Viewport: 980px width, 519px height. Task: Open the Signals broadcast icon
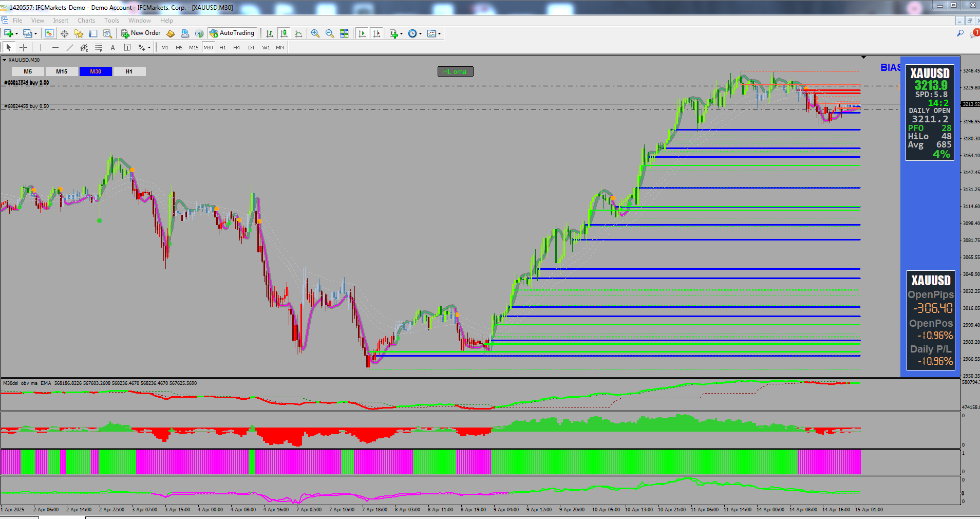pyautogui.click(x=199, y=33)
